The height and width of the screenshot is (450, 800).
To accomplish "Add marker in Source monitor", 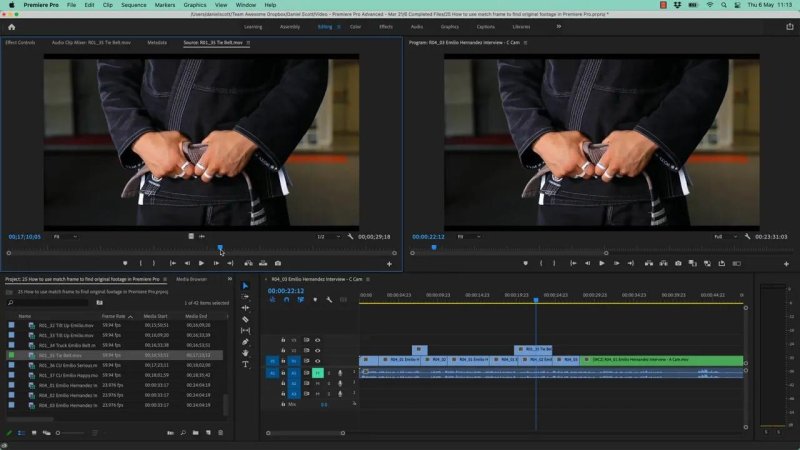I will [x=125, y=263].
